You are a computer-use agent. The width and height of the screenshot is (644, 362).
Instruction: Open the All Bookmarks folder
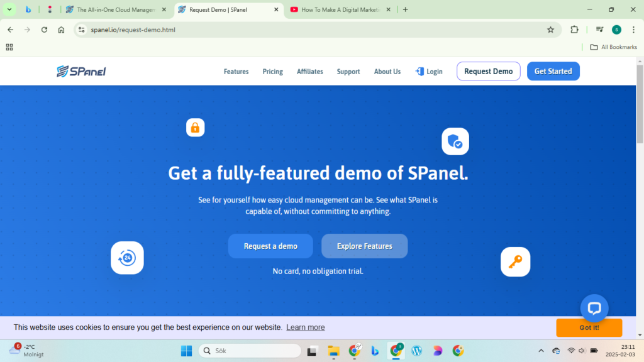(x=614, y=47)
